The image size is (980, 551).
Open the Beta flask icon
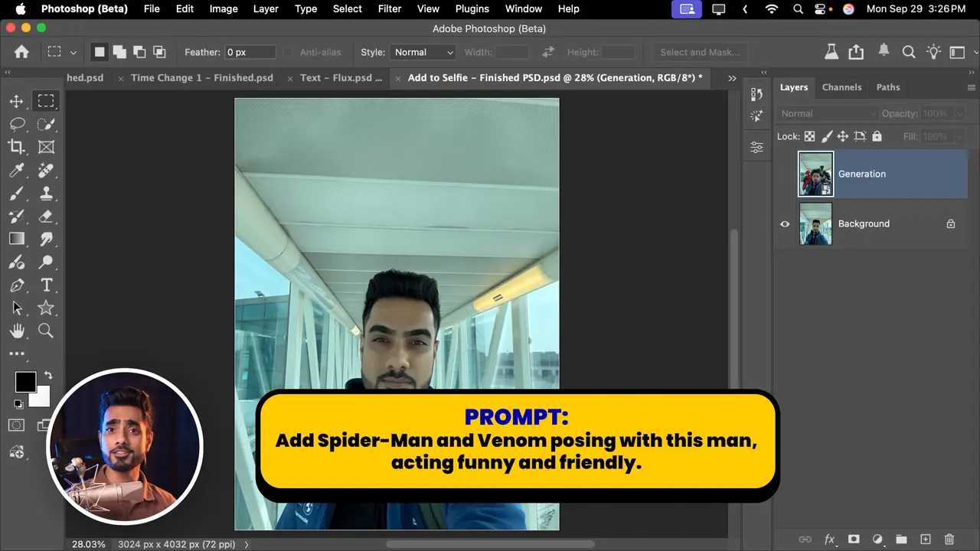pos(831,52)
